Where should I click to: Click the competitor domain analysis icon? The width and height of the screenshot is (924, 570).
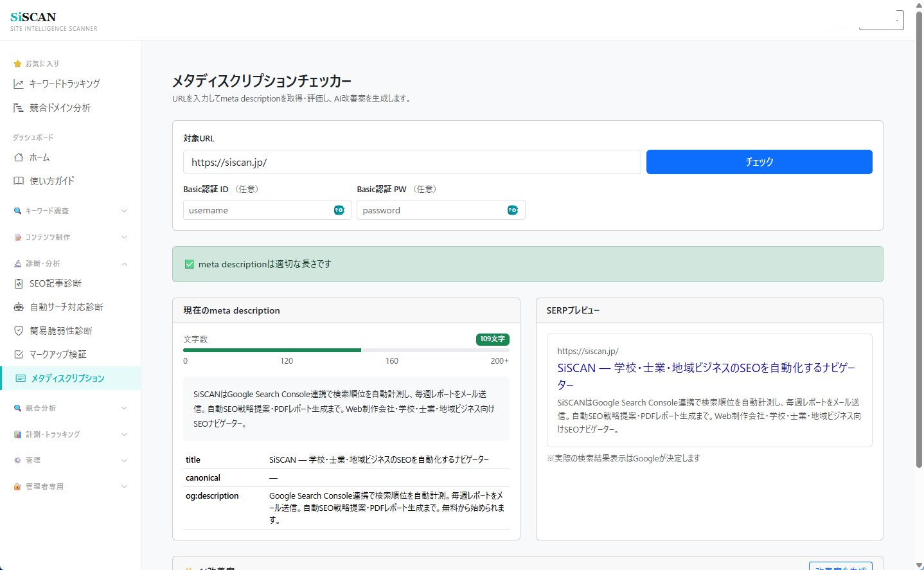[19, 108]
